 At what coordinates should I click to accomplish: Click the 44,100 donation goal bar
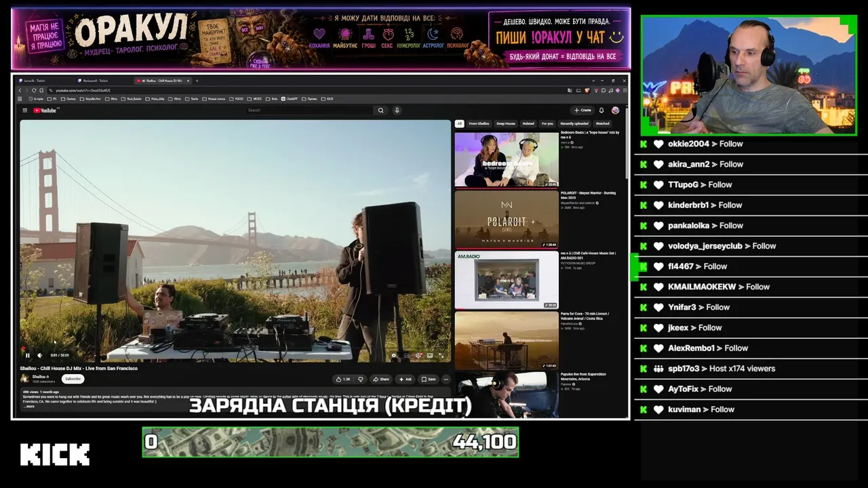tap(330, 442)
